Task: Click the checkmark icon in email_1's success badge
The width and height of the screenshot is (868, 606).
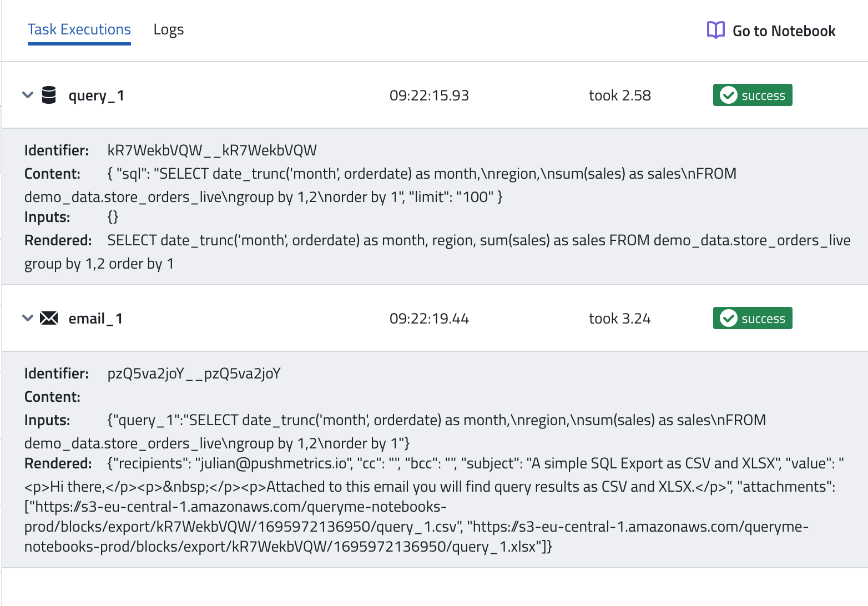Action: [728, 319]
